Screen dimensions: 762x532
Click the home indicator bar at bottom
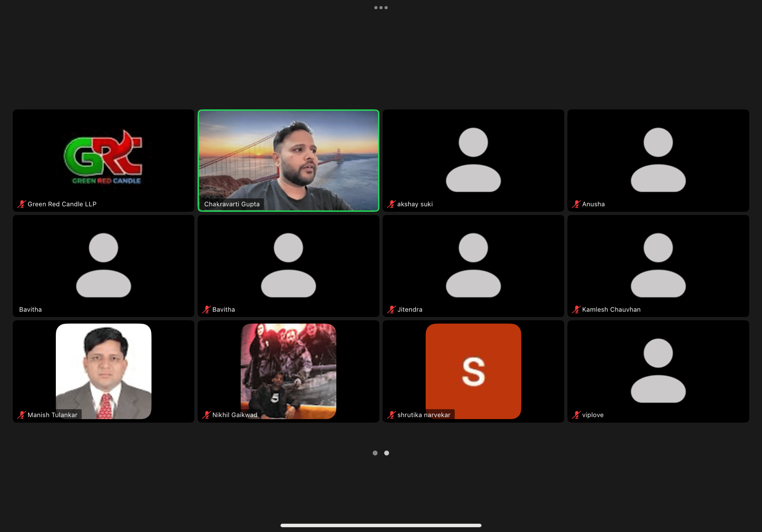click(381, 525)
